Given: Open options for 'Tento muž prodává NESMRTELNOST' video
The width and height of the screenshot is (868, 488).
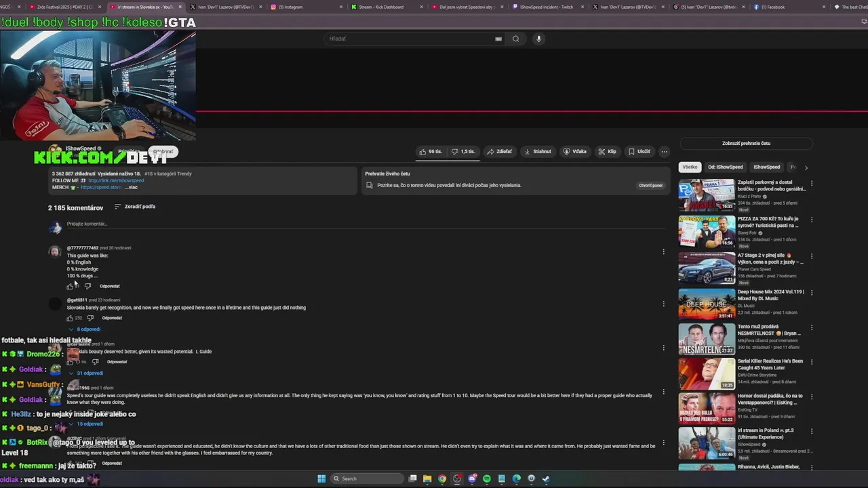Looking at the screenshot, I should [811, 327].
